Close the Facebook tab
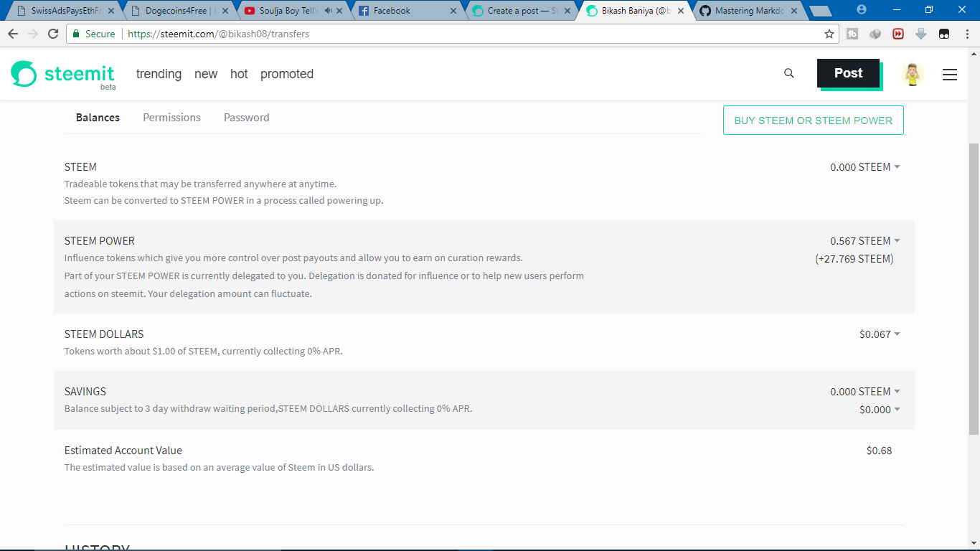This screenshot has height=551, width=980. coord(453,11)
